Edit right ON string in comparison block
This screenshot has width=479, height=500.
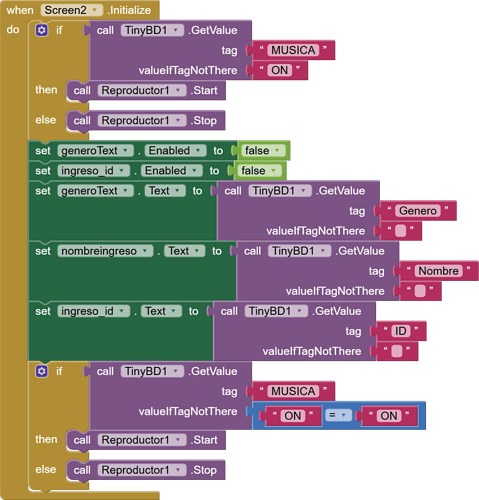(x=389, y=416)
